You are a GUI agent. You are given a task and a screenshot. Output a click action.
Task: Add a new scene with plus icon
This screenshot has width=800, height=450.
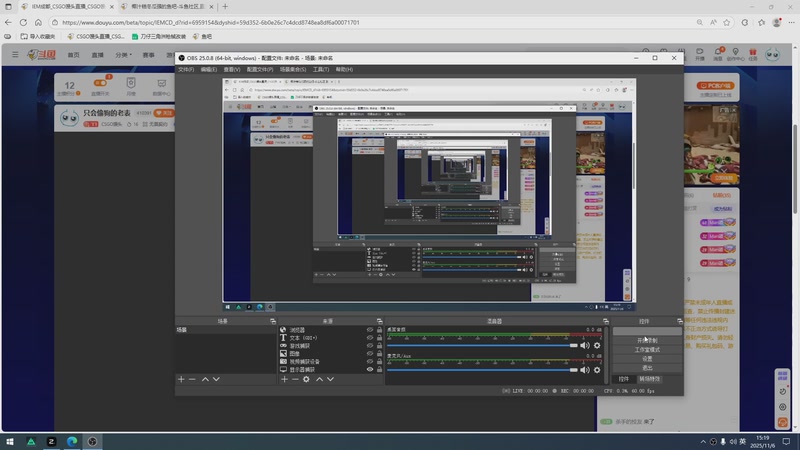pos(181,379)
